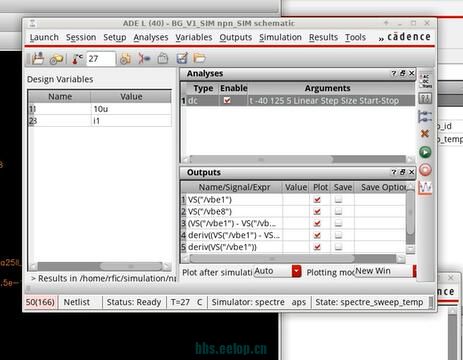The image size is (463, 360).
Task: Click the green Netlist and Run icon
Action: click(x=425, y=152)
